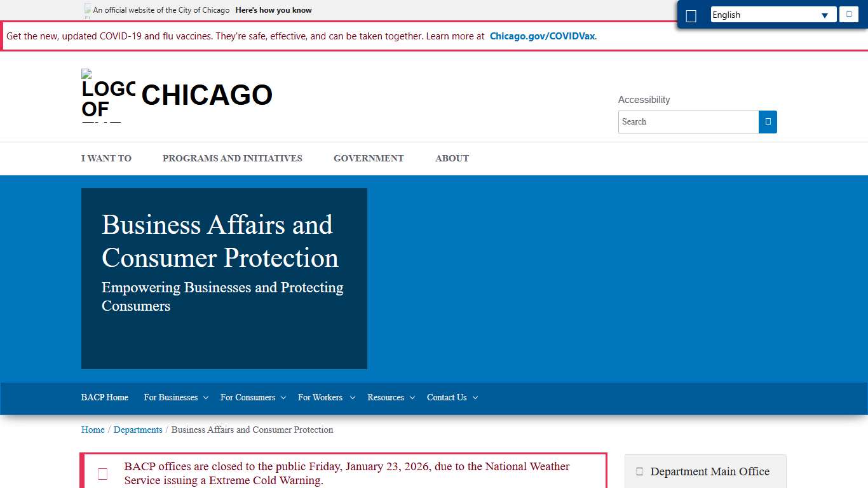Click the building icon next to Department Main Office
868x488 pixels.
coord(639,471)
